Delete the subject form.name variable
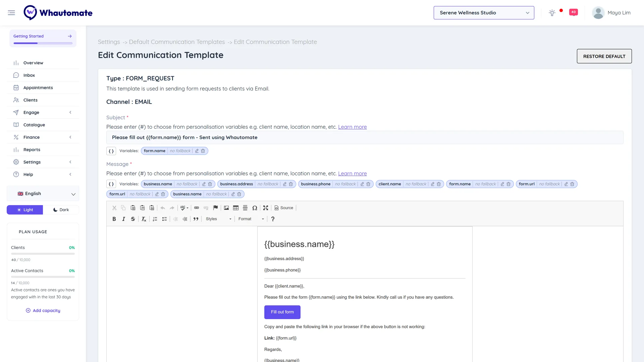The width and height of the screenshot is (644, 362). point(203,151)
